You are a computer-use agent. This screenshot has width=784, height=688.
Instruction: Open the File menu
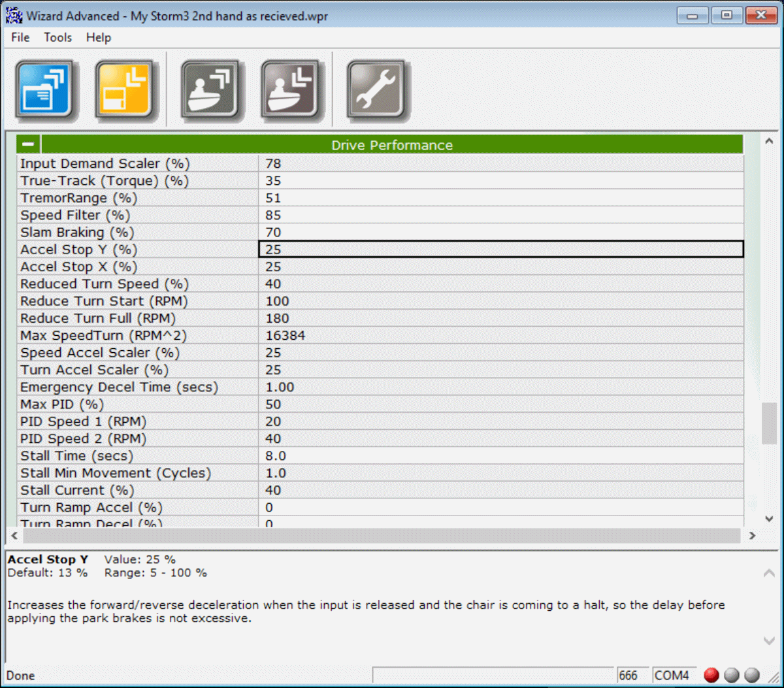point(20,37)
